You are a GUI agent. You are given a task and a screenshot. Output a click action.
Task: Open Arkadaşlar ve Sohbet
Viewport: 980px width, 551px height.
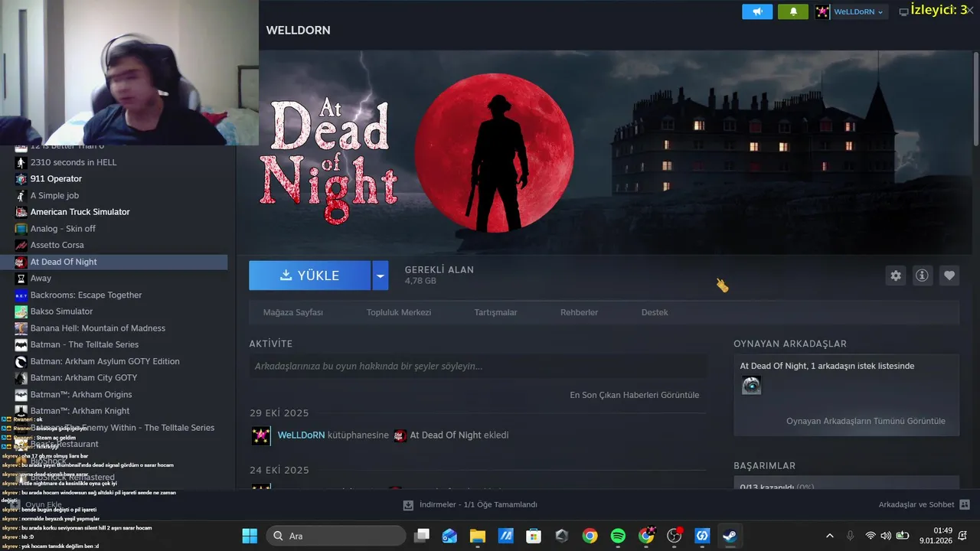925,505
